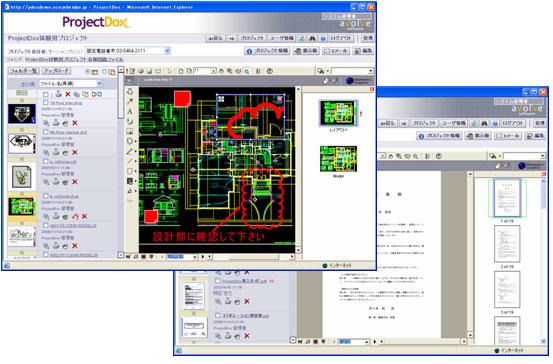
Task: Click the ログアウト logout button
Action: [x=341, y=38]
